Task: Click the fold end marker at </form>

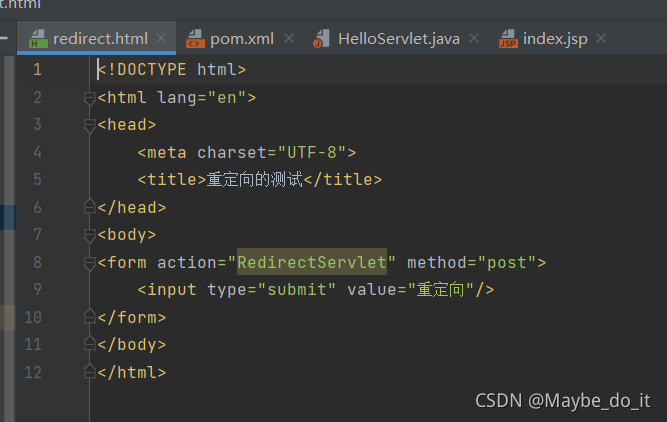Action: tap(89, 316)
